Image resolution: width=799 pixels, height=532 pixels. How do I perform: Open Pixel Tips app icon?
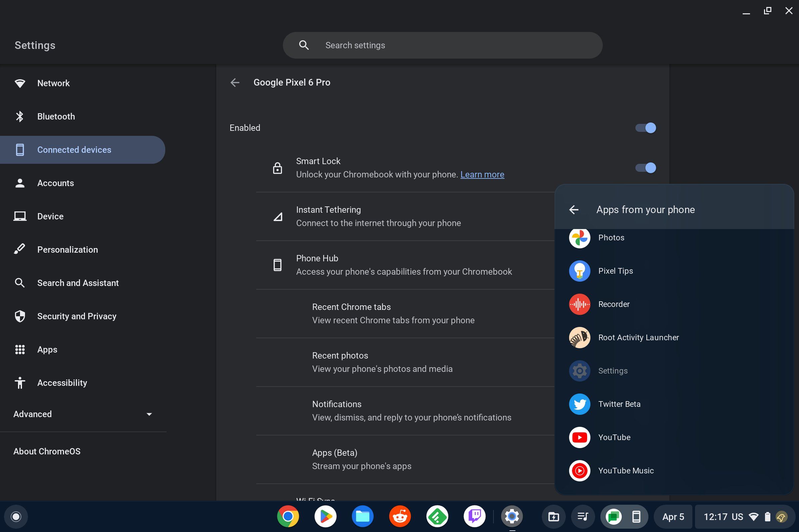click(x=579, y=271)
